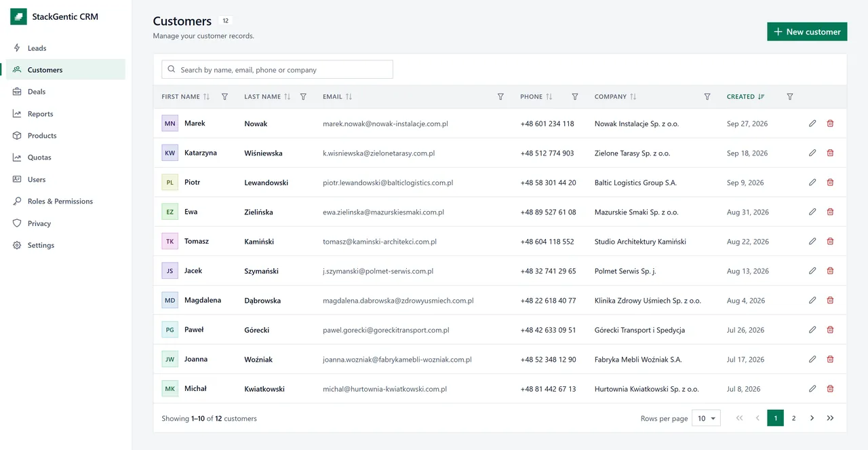The width and height of the screenshot is (868, 450).
Task: Open Settings in the sidebar
Action: [66, 246]
